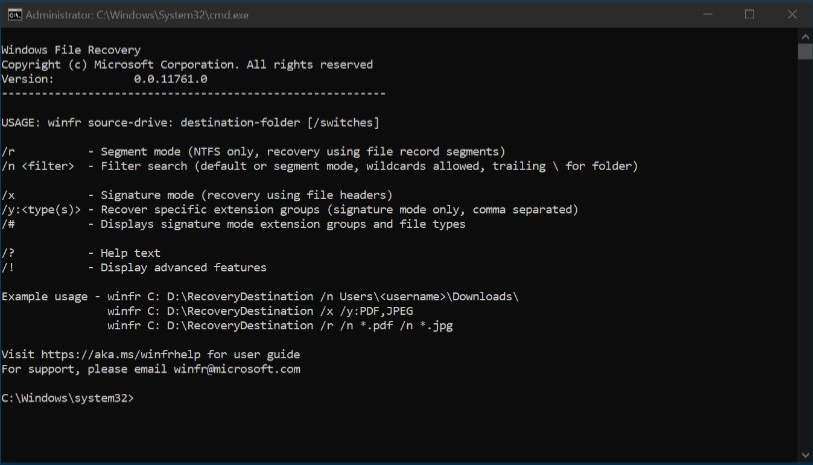Click the /x Signature mode description line

point(197,195)
